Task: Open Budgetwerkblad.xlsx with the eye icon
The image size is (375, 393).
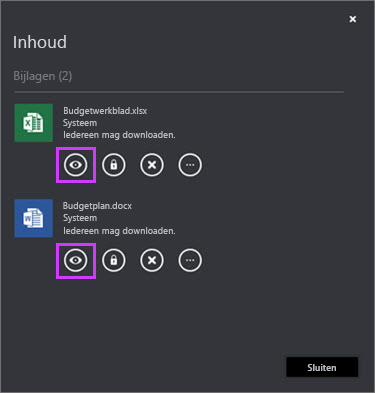Action: tap(76, 165)
